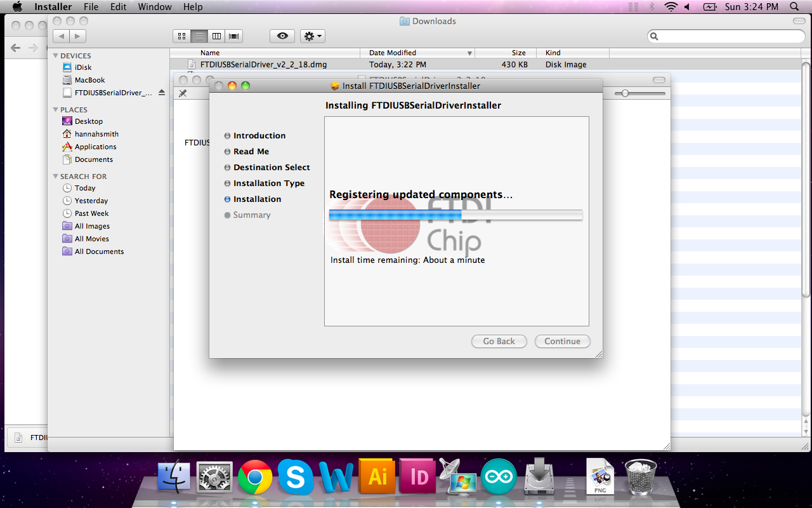Open the Installer menu
The image size is (812, 508).
pos(53,7)
